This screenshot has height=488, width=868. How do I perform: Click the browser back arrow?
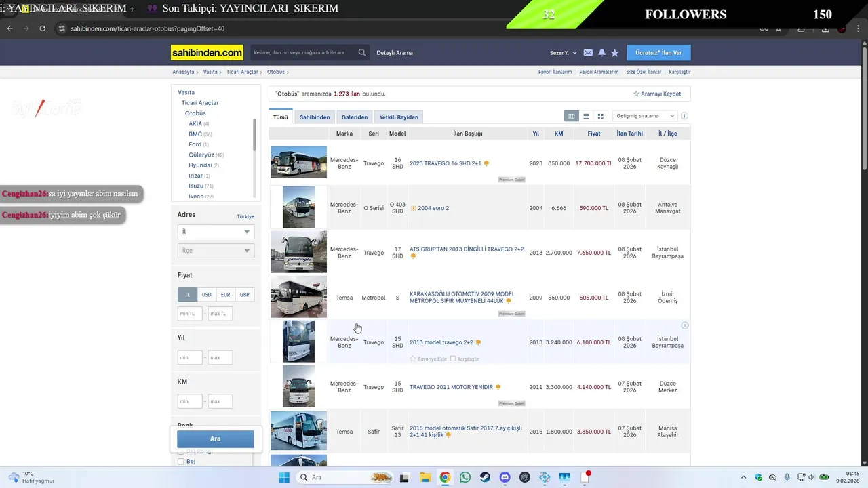coord(9,28)
